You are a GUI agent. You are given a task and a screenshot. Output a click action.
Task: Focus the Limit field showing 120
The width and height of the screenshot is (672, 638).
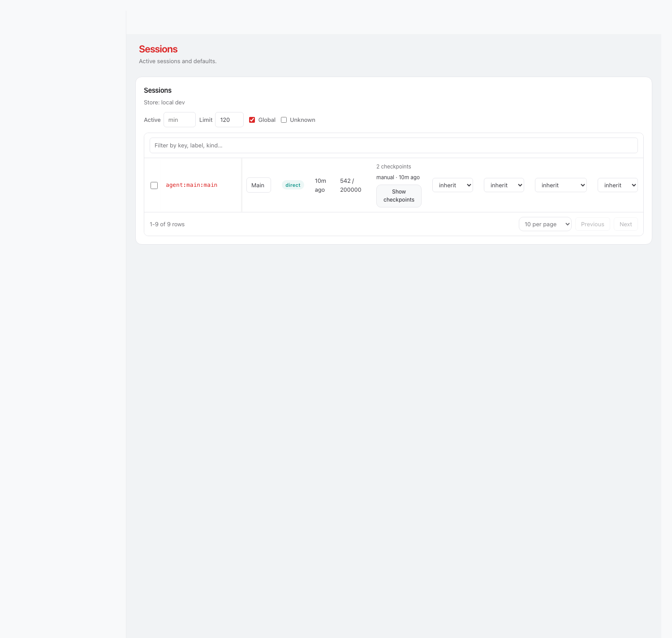(229, 120)
